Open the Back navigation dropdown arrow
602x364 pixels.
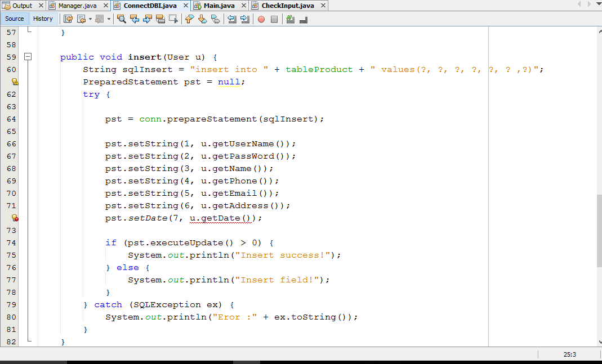pyautogui.click(x=90, y=19)
